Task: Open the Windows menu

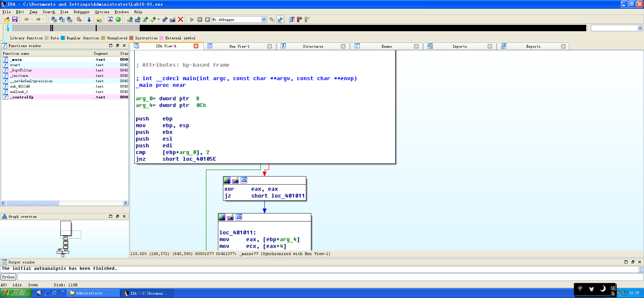Action: pyautogui.click(x=122, y=12)
